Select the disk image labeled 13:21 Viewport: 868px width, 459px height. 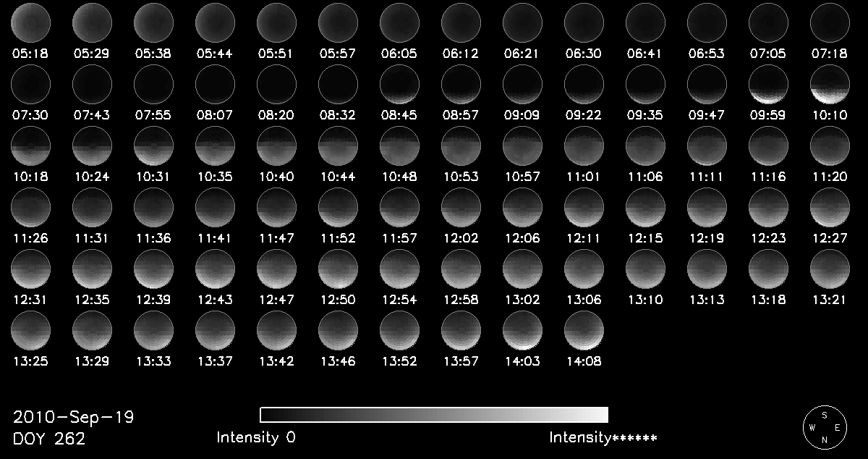coord(830,269)
